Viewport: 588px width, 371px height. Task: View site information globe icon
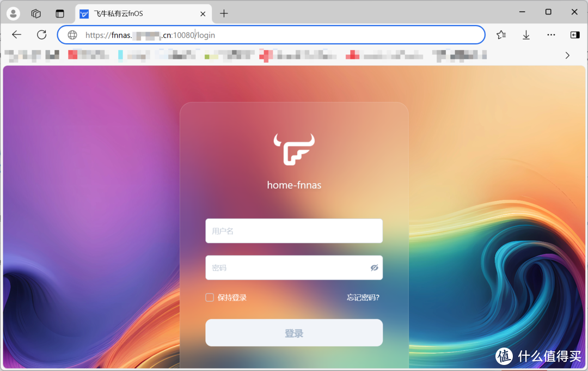click(x=72, y=35)
